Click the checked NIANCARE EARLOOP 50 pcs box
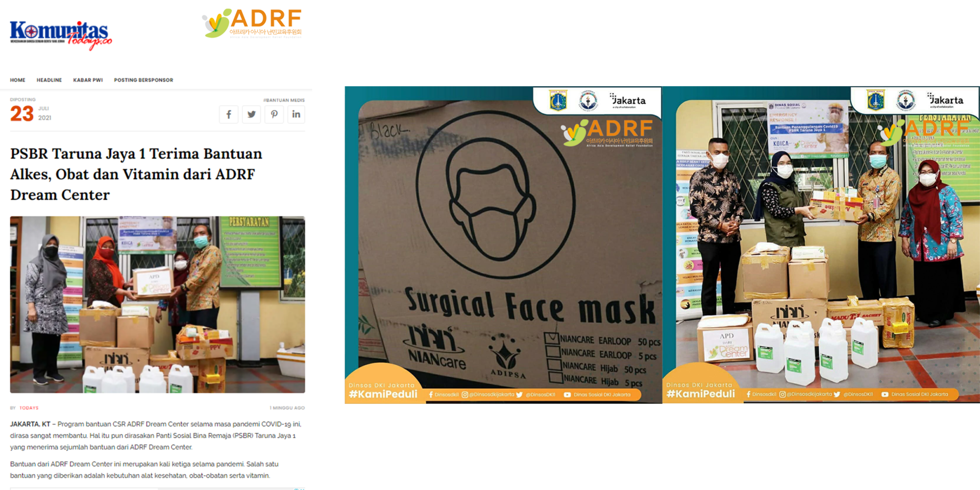The height and width of the screenshot is (490, 980). click(x=552, y=338)
